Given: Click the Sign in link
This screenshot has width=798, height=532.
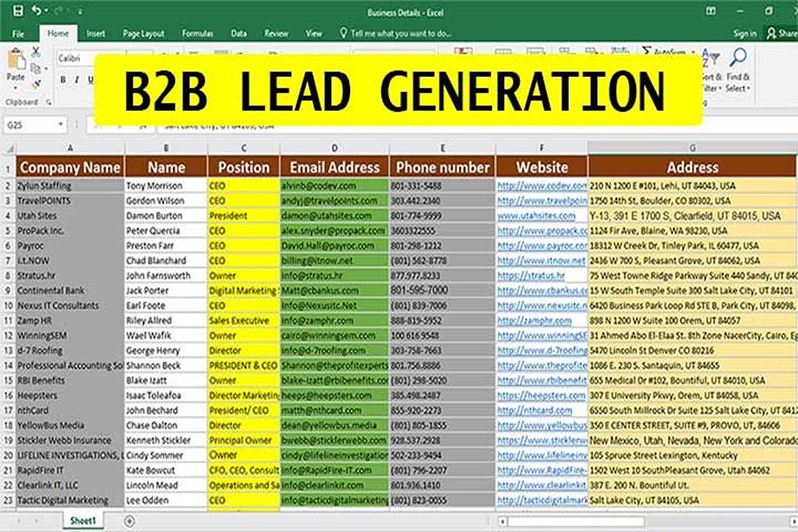Looking at the screenshot, I should 745,33.
